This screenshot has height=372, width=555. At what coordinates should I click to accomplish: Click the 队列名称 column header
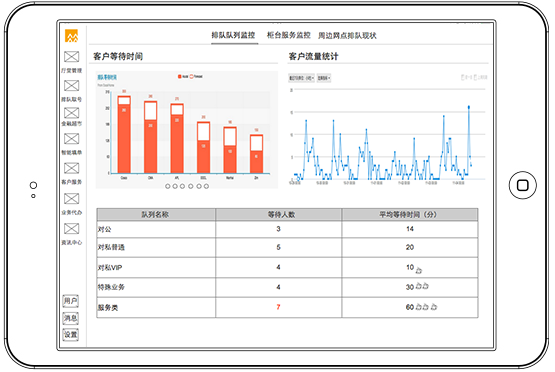coord(156,214)
